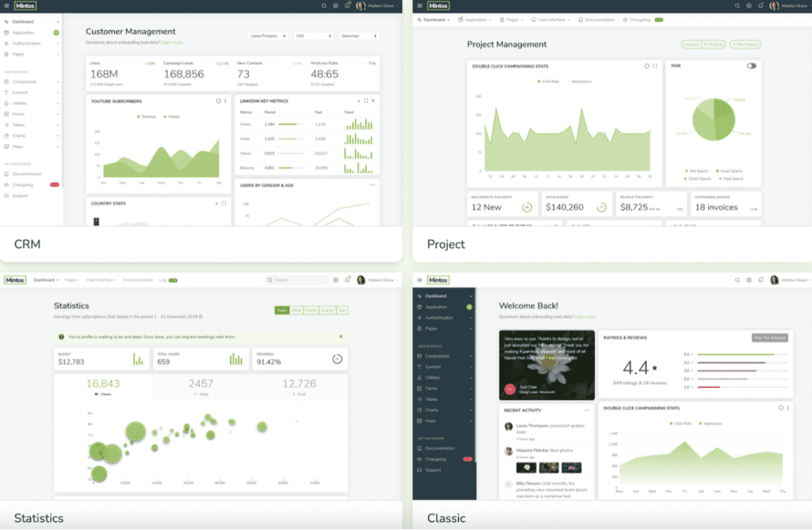This screenshot has height=530, width=812.
Task: Click fullscreen icon on Project Double Click stats card
Action: 655,66
